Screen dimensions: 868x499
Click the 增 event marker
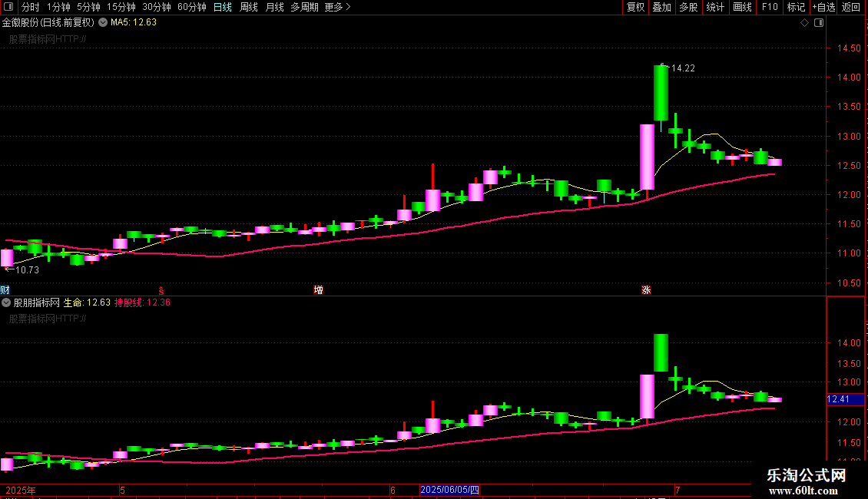[318, 290]
